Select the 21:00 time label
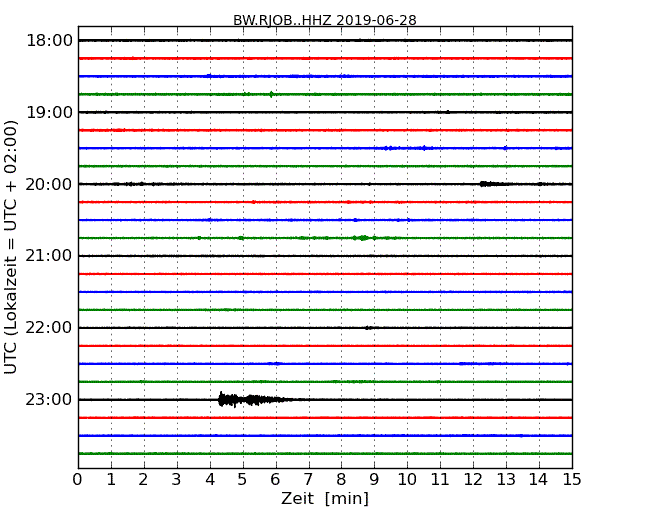This screenshot has height=520, width=650. pos(49,256)
